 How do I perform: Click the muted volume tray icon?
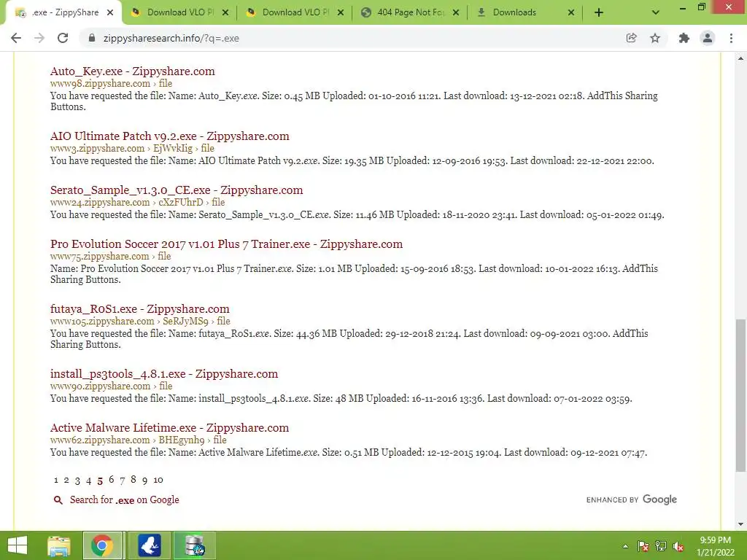[679, 546]
